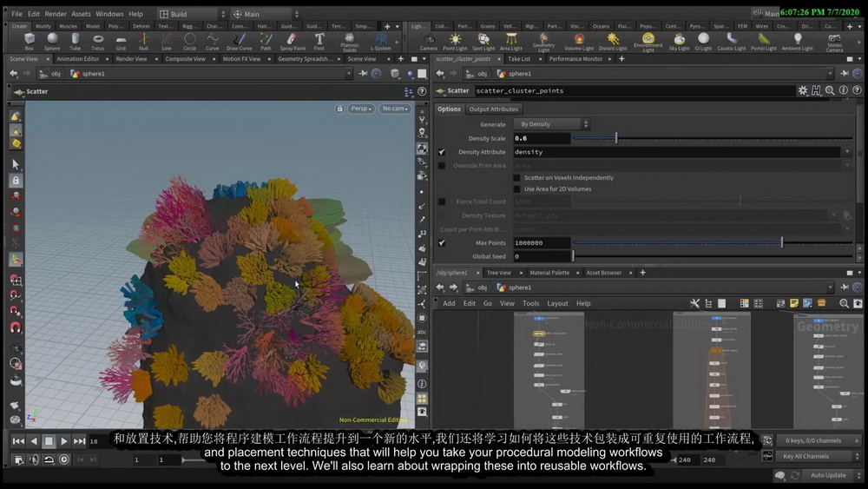The image size is (868, 489).
Task: Click the parameter search magnifier icon
Action: (x=830, y=90)
